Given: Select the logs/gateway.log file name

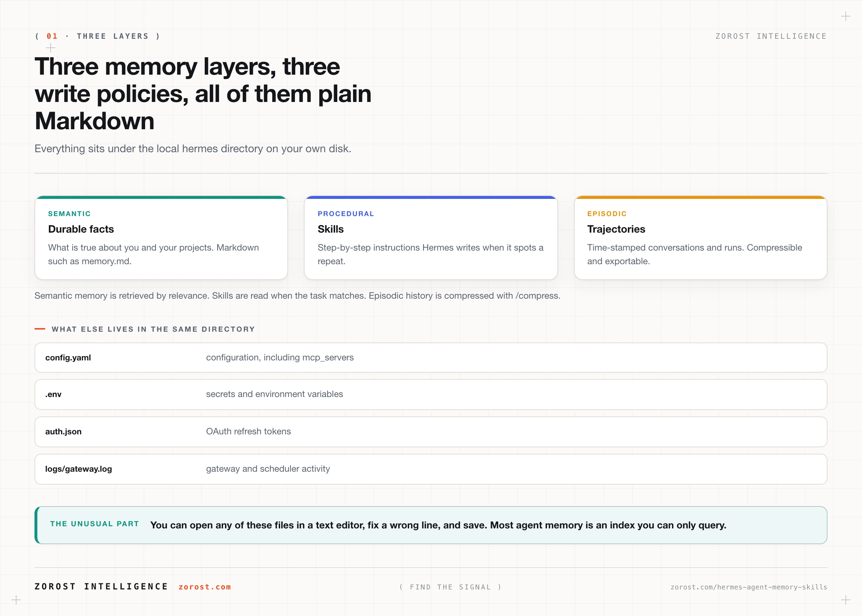Looking at the screenshot, I should pyautogui.click(x=79, y=469).
